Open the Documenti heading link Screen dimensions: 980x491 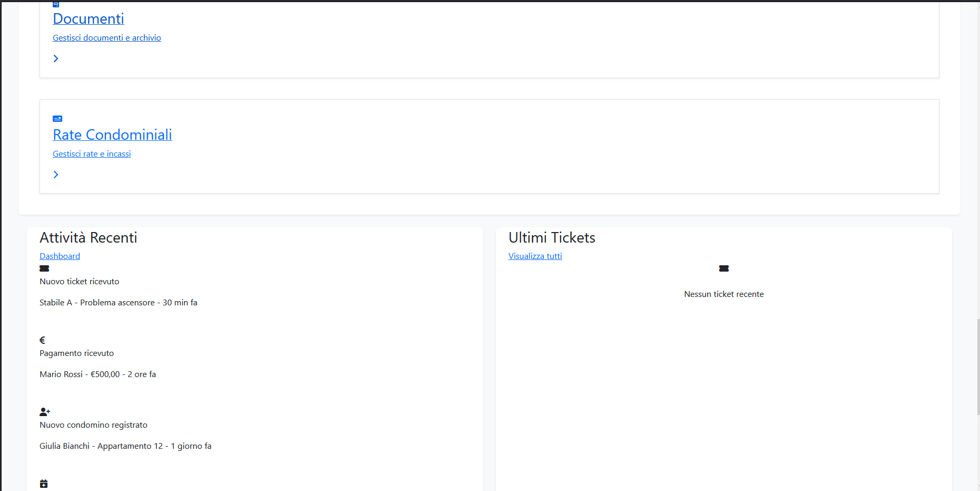pyautogui.click(x=89, y=19)
